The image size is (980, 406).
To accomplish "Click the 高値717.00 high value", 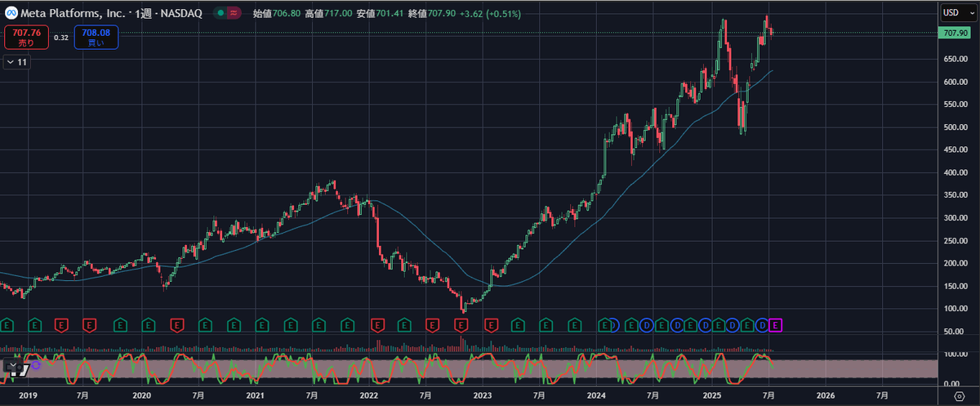I will (x=327, y=14).
